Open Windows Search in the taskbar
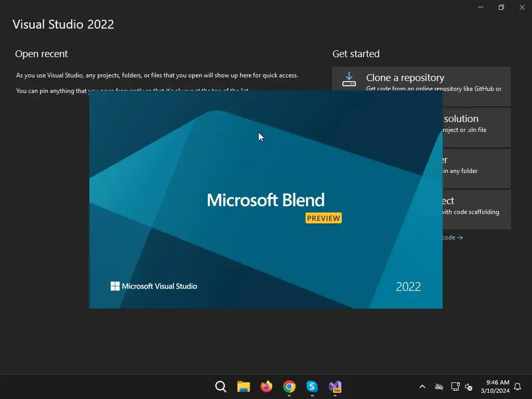532x399 pixels. [220, 387]
